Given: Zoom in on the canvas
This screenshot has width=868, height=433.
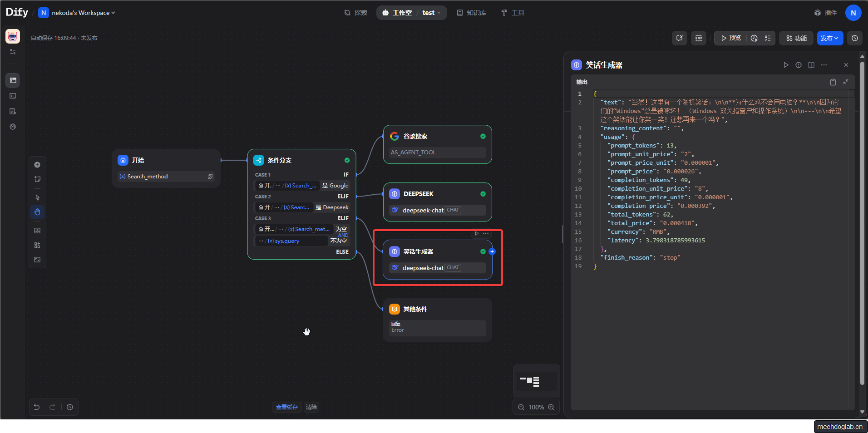Looking at the screenshot, I should pyautogui.click(x=551, y=407).
